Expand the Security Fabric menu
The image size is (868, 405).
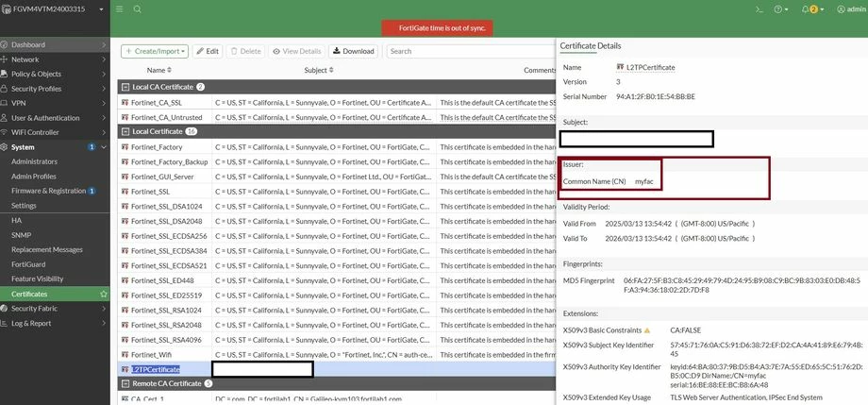coord(55,309)
